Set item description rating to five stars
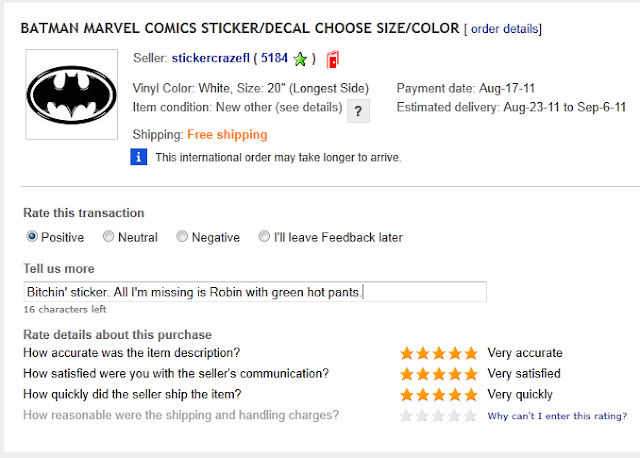640x458 pixels. click(471, 353)
